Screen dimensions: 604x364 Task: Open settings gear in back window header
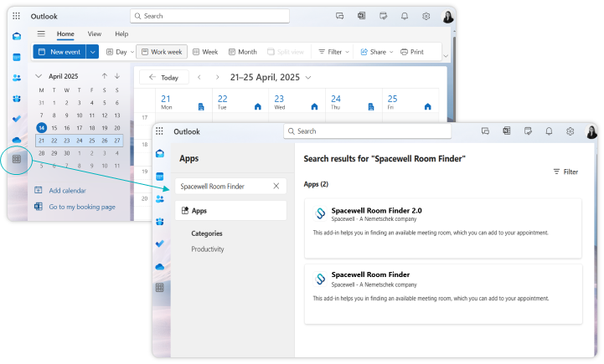(x=426, y=16)
